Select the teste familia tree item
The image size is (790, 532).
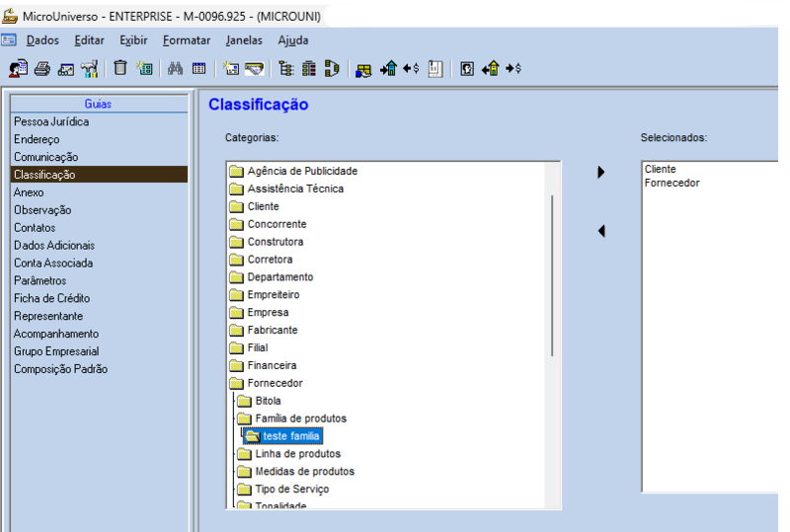pyautogui.click(x=283, y=436)
